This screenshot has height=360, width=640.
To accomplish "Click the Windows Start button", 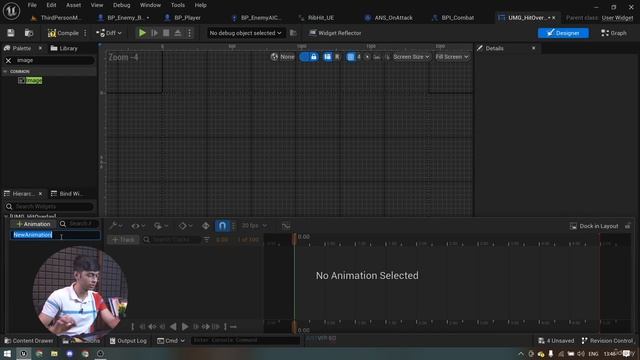I will click(x=7, y=354).
